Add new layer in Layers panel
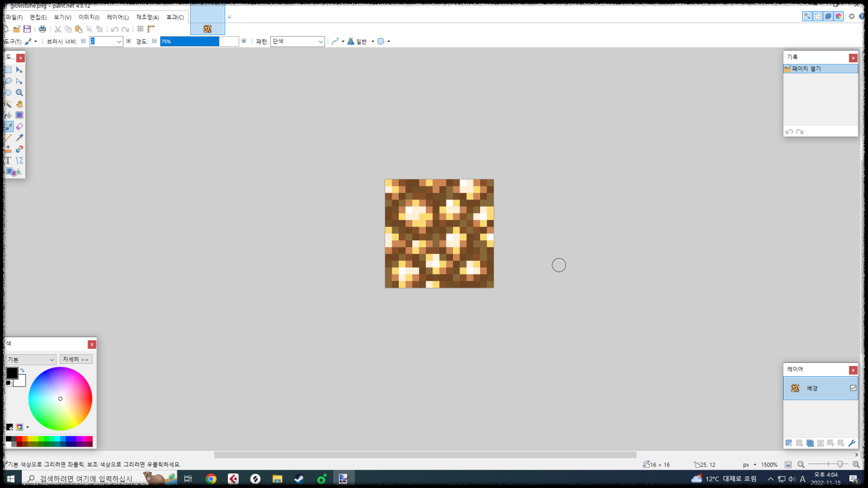868x488 pixels. tap(789, 443)
